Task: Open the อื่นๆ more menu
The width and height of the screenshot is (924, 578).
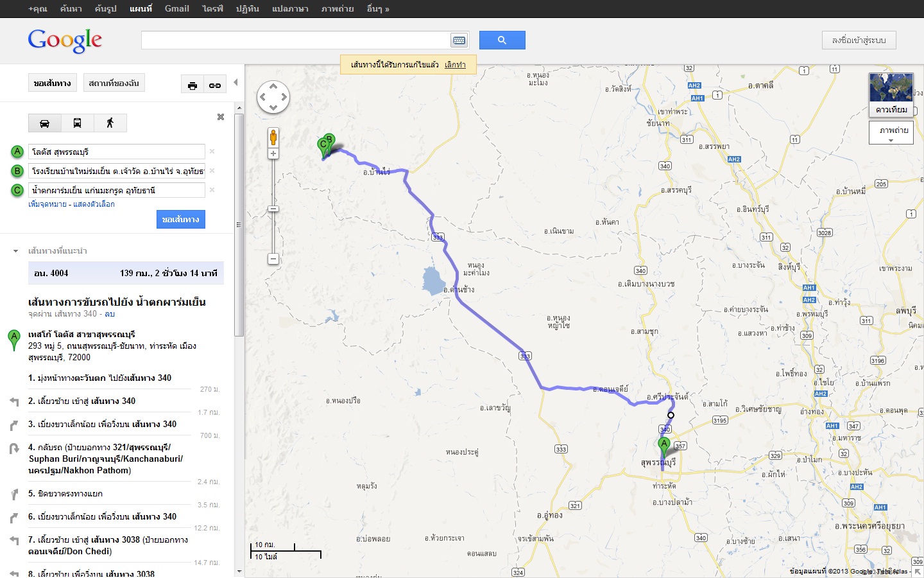Action: [378, 9]
